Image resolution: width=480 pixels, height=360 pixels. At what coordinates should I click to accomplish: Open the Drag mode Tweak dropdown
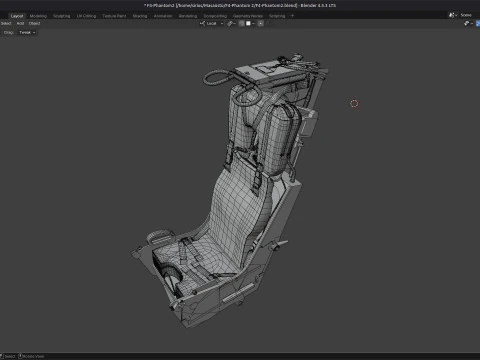(27, 32)
